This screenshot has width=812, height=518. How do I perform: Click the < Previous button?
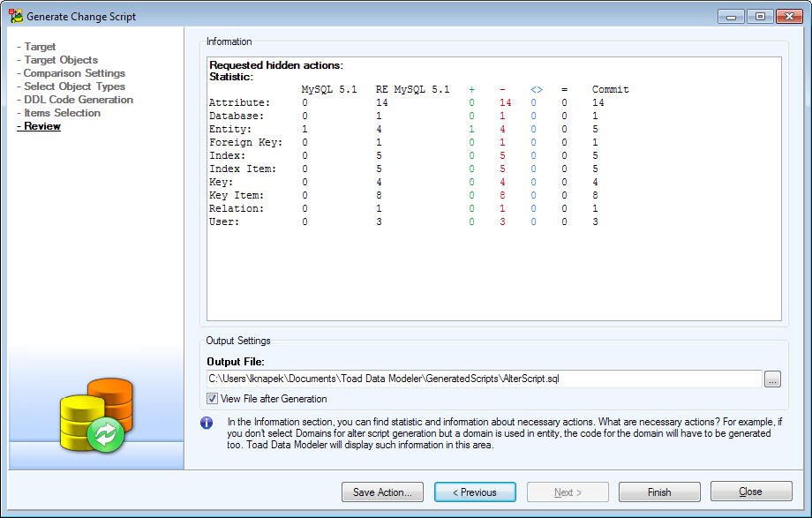tap(475, 492)
